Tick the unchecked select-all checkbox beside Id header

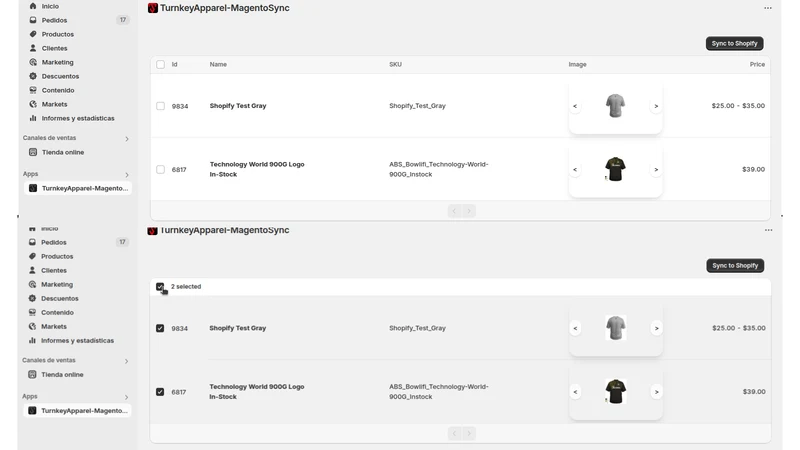tap(160, 64)
